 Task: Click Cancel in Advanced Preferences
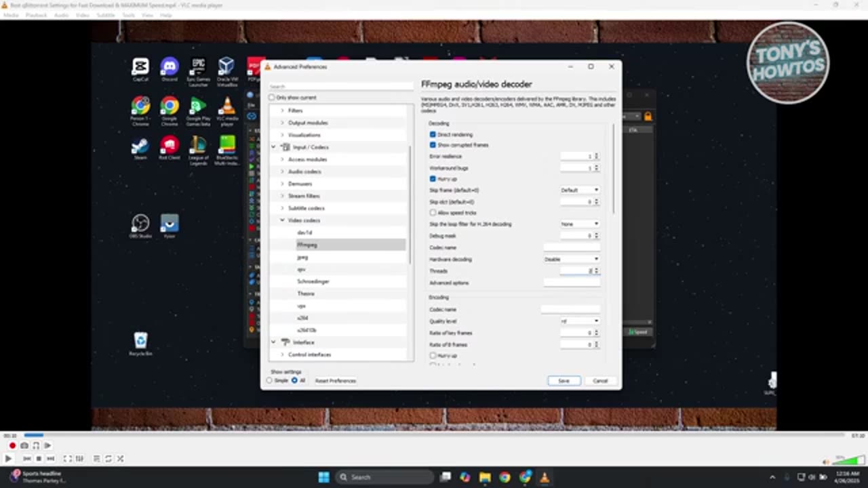[600, 381]
